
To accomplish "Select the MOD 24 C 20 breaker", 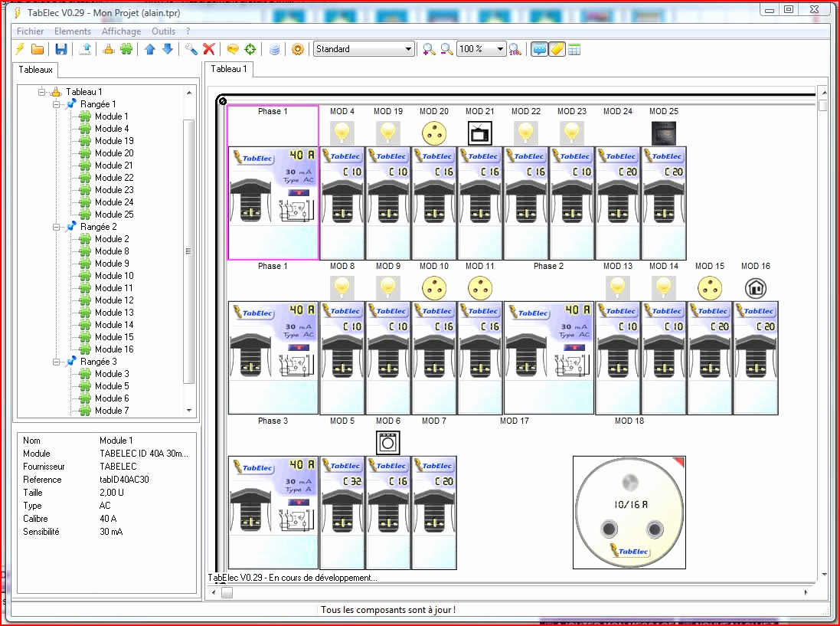I will pos(618,203).
